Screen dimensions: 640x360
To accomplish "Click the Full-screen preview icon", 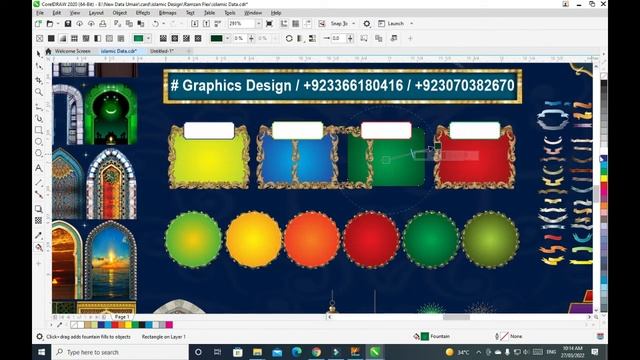I will 269,24.
